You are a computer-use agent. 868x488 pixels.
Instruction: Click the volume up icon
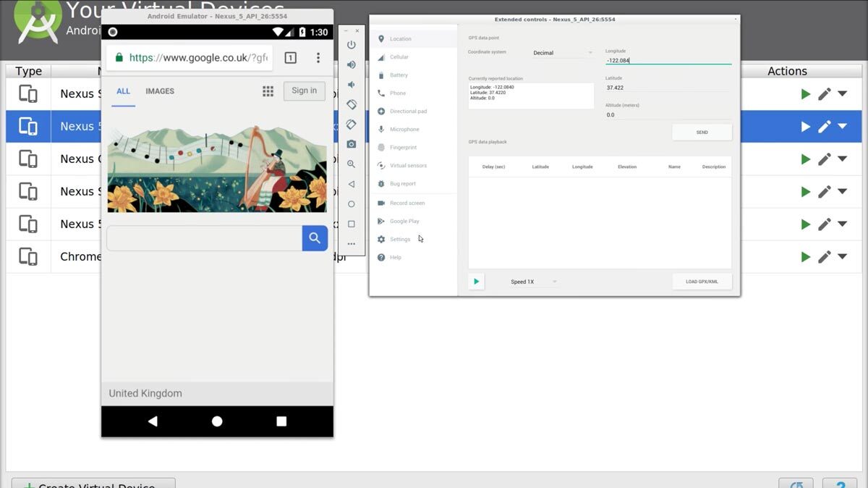coord(352,64)
